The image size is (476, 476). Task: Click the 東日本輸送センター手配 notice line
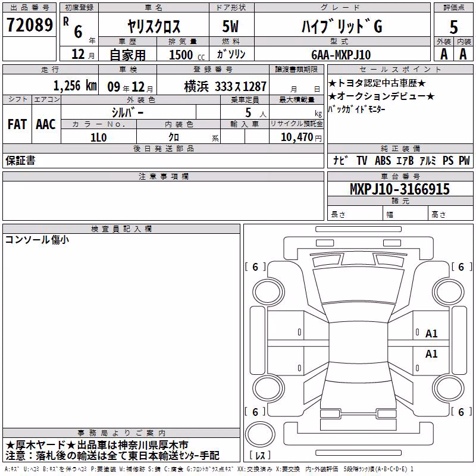(x=112, y=455)
